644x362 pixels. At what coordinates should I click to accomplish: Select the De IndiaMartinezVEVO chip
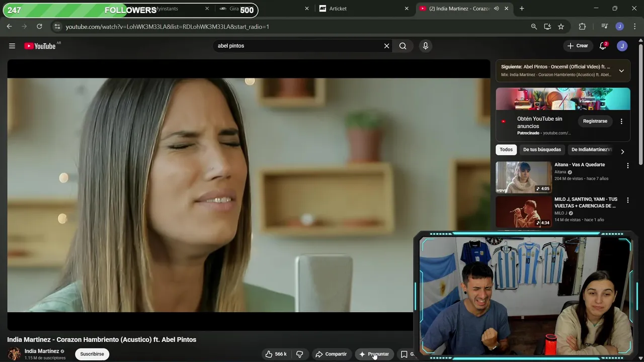point(591,149)
